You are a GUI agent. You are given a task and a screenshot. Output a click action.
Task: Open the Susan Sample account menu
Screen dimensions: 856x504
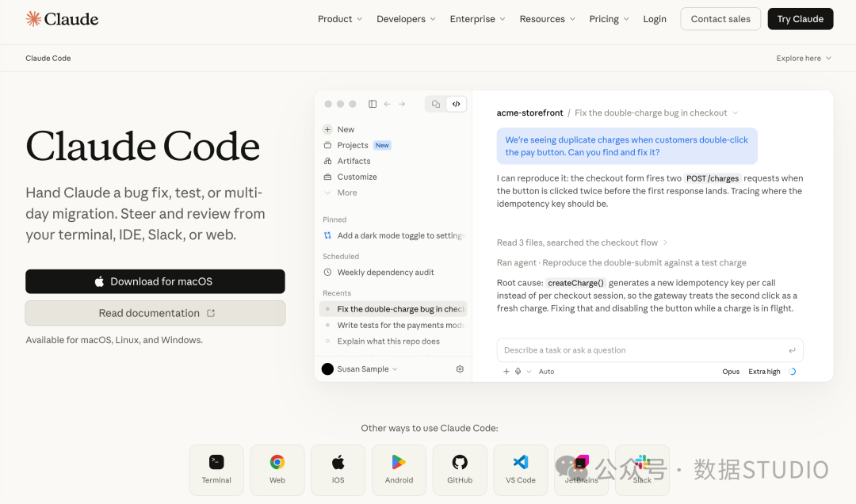(x=360, y=369)
